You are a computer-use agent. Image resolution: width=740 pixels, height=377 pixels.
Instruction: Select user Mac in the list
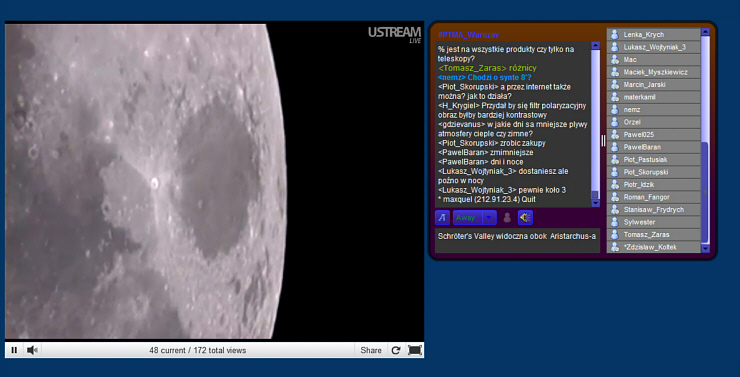(x=654, y=59)
